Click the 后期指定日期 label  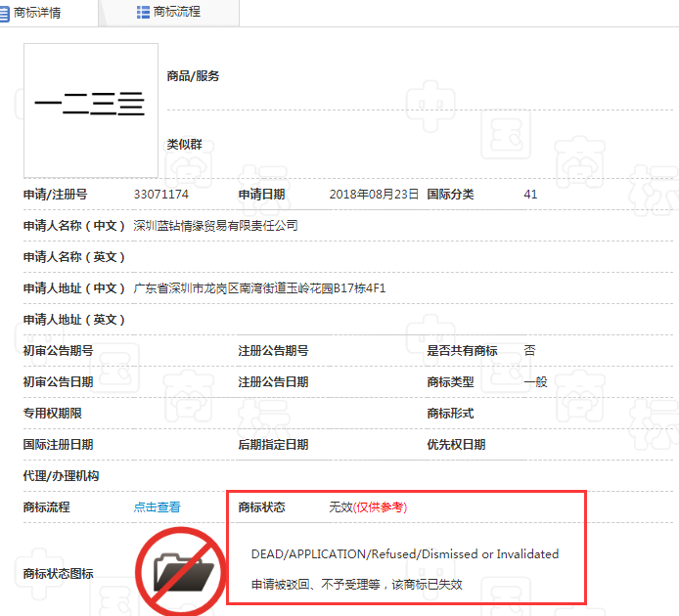tap(273, 445)
